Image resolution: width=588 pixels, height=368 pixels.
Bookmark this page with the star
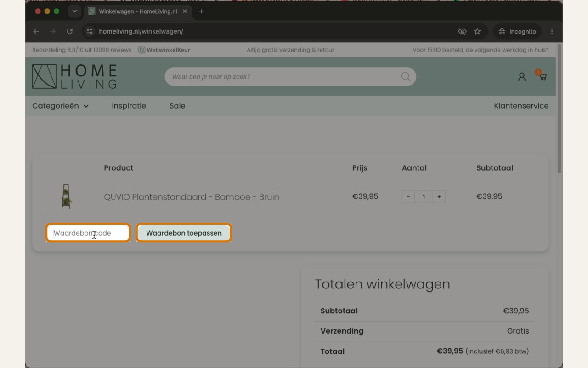(x=477, y=31)
